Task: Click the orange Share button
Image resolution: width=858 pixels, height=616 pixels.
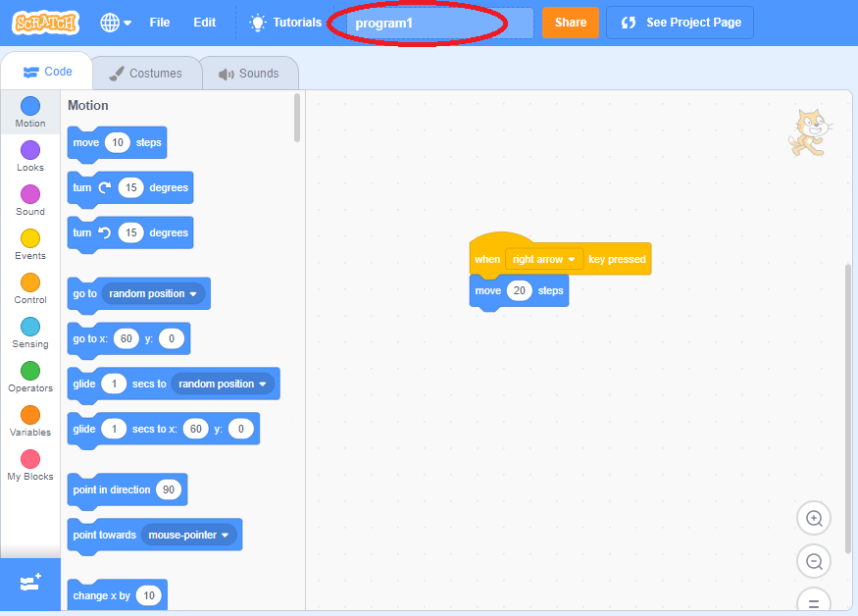Action: [x=570, y=23]
